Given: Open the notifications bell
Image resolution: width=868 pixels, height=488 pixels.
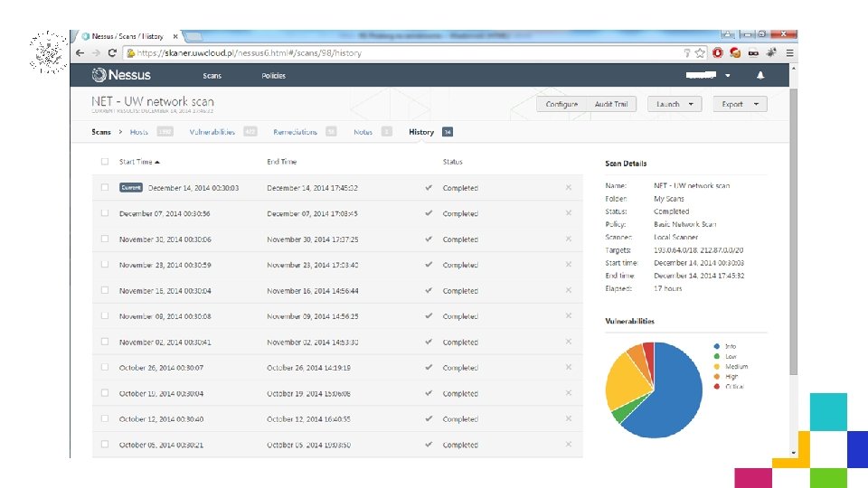Looking at the screenshot, I should [x=760, y=75].
